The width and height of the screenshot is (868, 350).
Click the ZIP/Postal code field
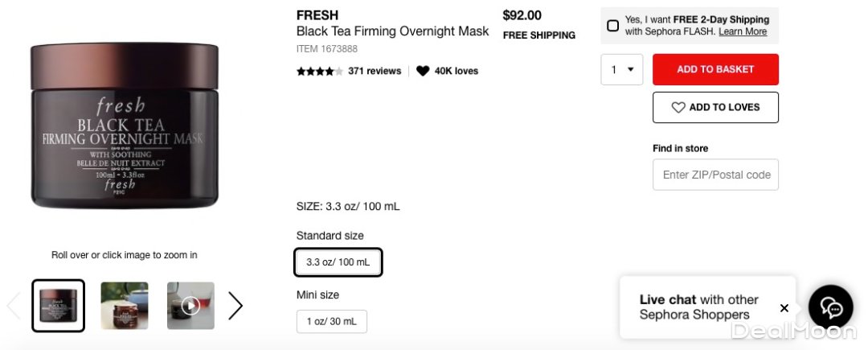tap(715, 175)
